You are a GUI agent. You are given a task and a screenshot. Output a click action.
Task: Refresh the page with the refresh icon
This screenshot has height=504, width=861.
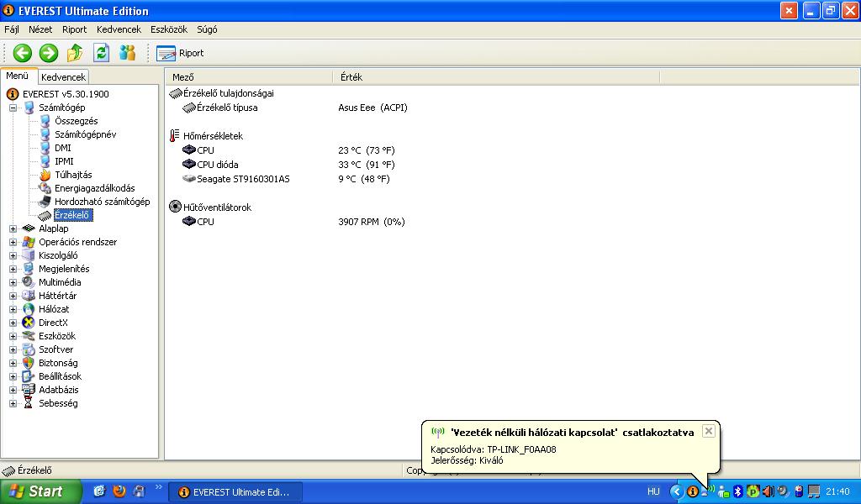101,53
